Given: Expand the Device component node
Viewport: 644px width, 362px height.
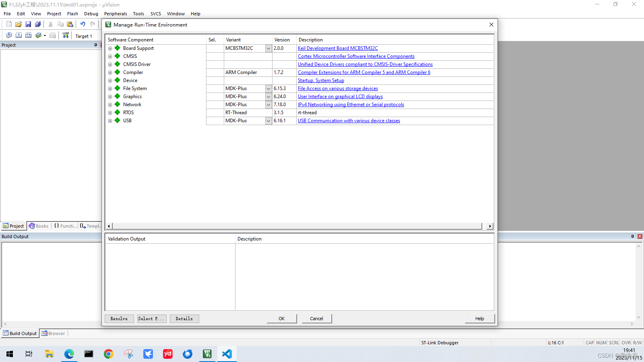Looking at the screenshot, I should click(x=110, y=80).
